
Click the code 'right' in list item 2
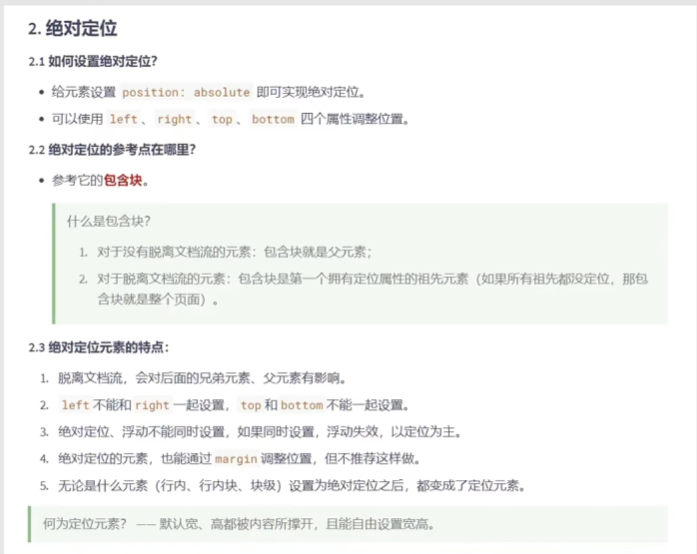[152, 405]
